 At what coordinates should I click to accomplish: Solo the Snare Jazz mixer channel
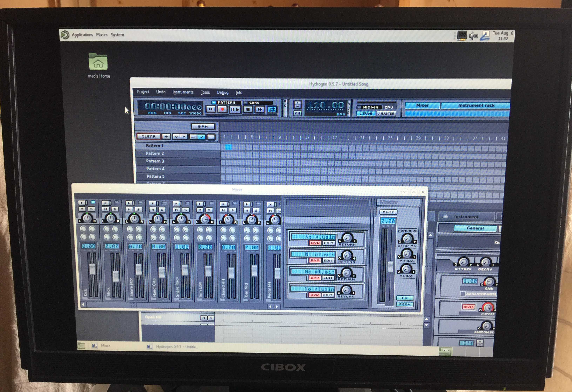pos(138,209)
